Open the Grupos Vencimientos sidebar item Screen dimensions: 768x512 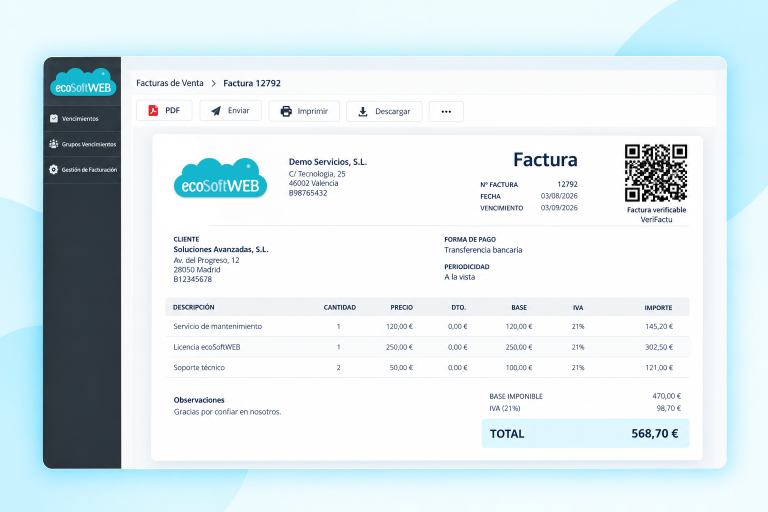pos(82,144)
